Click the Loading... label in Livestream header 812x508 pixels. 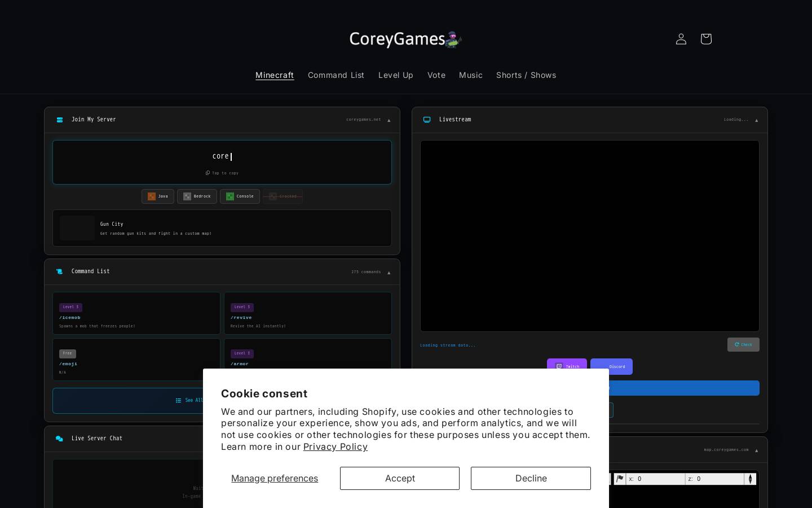736,120
